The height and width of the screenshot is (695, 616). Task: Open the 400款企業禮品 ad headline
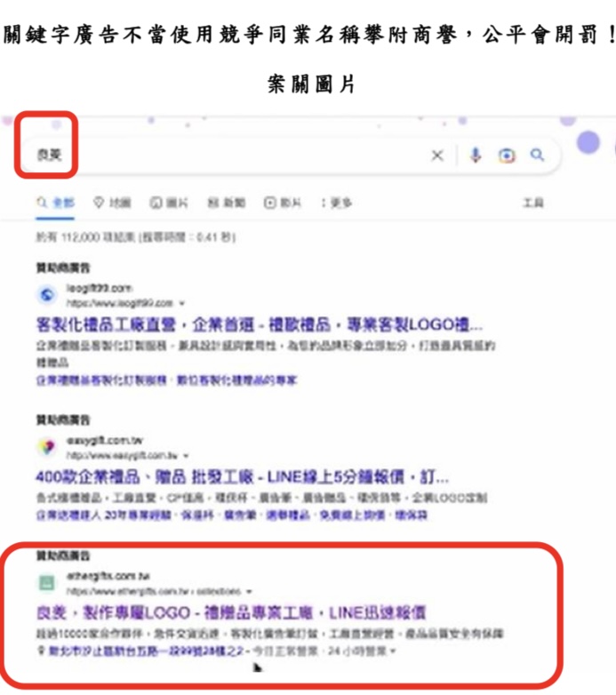tap(243, 477)
